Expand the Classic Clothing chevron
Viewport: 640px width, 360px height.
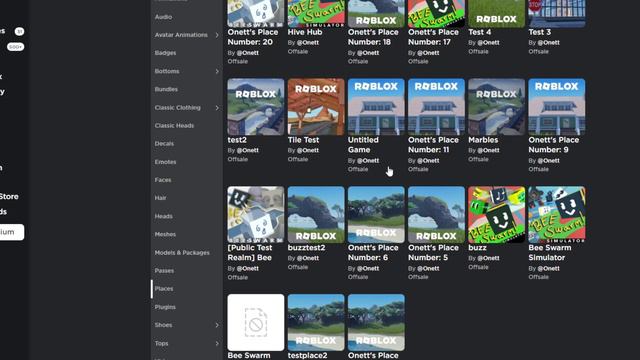pos(217,108)
